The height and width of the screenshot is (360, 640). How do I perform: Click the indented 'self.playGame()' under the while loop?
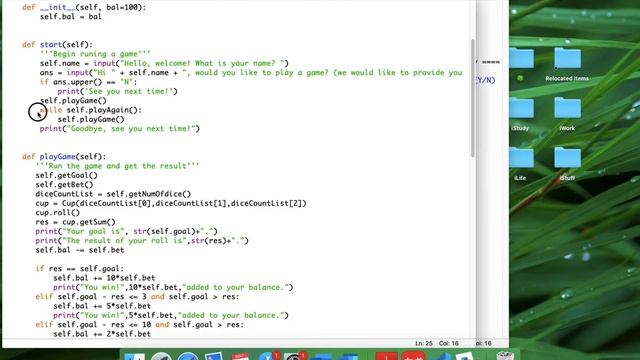click(91, 120)
